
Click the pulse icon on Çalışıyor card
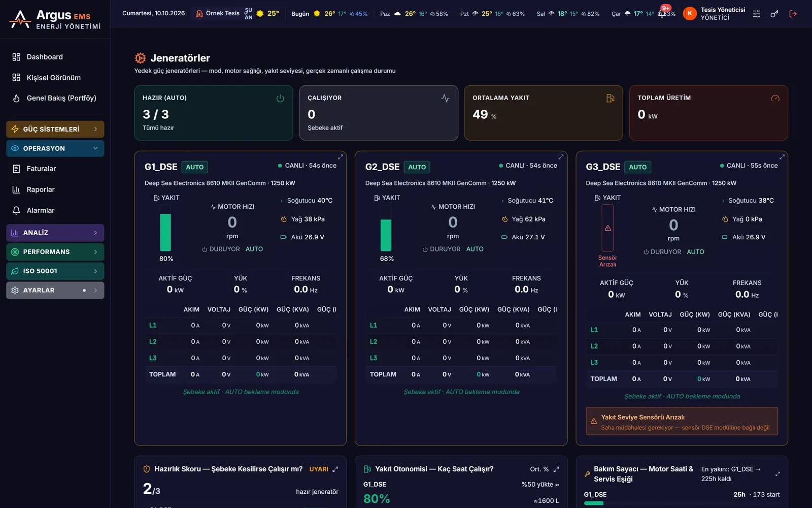[x=445, y=99]
